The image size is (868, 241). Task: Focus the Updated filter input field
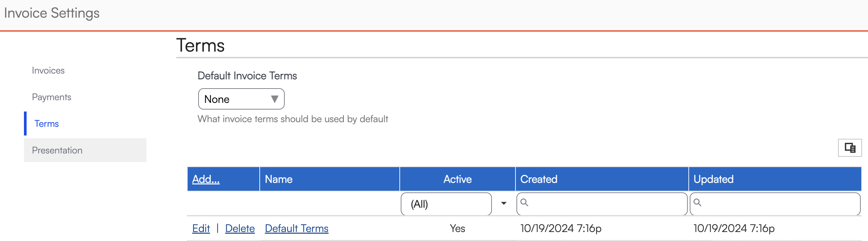click(x=778, y=204)
